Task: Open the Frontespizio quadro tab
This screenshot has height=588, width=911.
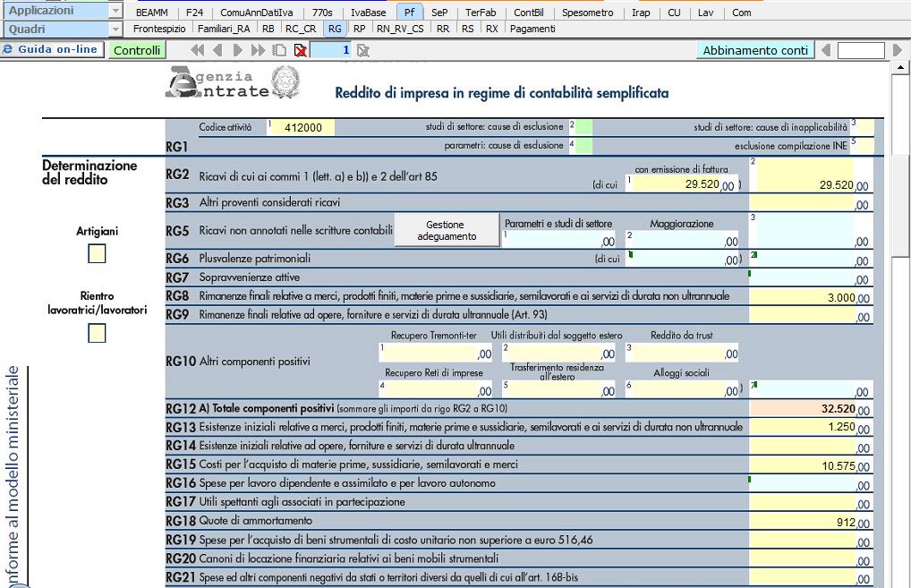Action: pyautogui.click(x=159, y=29)
